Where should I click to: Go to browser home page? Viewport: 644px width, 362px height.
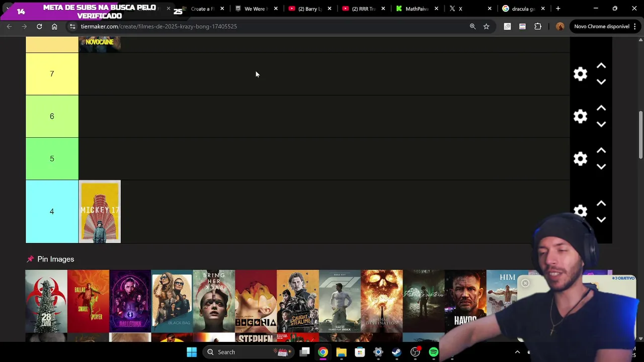pyautogui.click(x=54, y=26)
